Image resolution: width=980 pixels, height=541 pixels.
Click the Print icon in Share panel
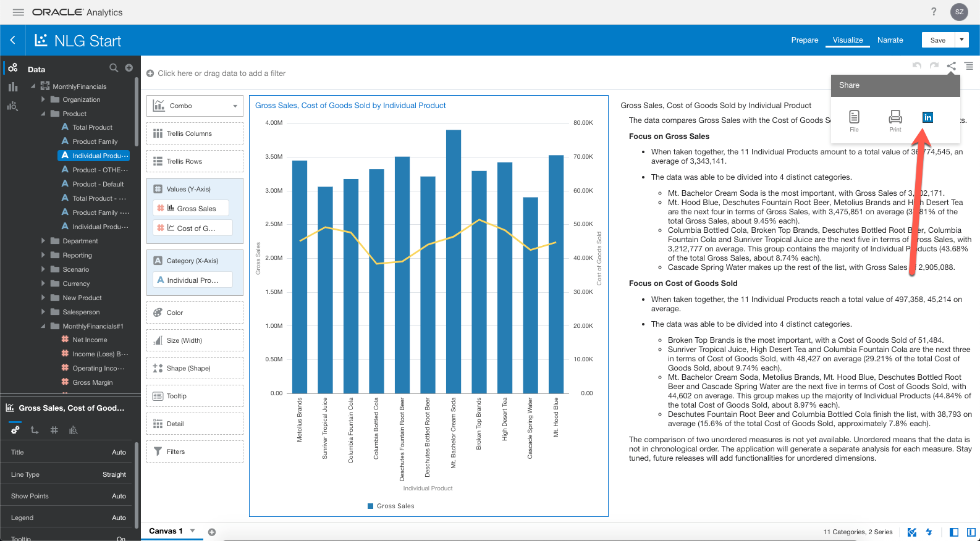[895, 120]
